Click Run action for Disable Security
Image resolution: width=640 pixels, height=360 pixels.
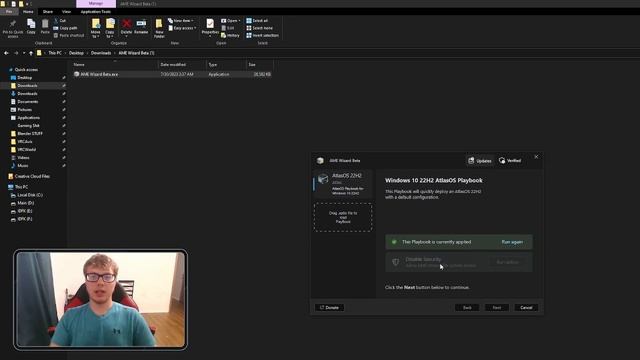pos(508,262)
